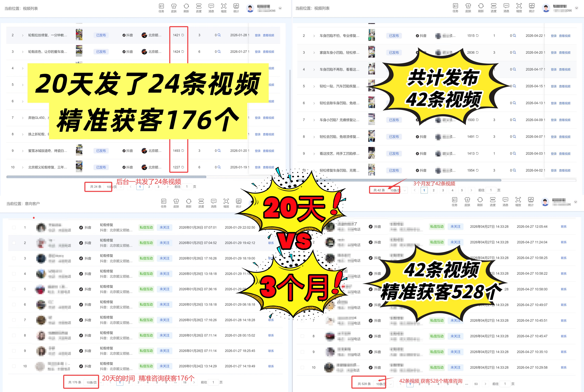Go to page 18 of the 176-customer list
The height and width of the screenshot is (392, 584).
point(185,382)
